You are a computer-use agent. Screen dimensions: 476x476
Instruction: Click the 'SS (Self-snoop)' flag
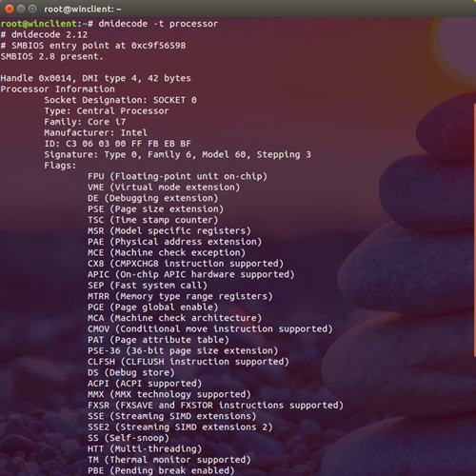coord(129,438)
